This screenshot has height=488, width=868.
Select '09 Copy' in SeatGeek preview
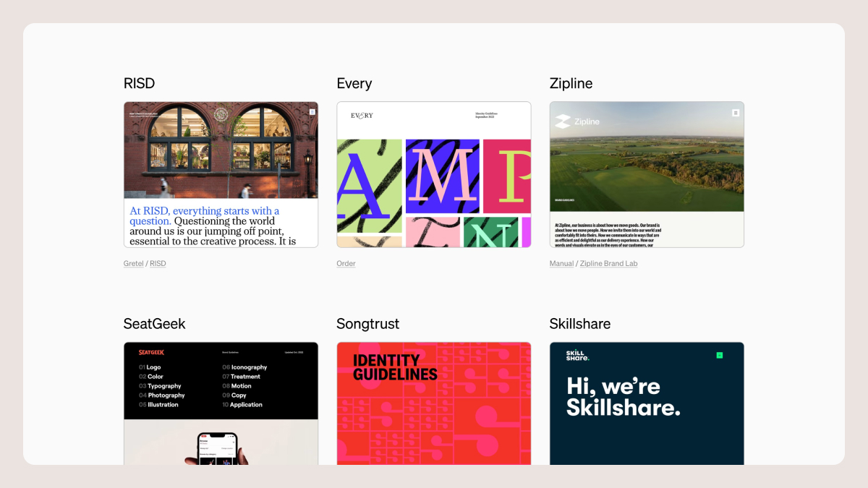pos(234,395)
